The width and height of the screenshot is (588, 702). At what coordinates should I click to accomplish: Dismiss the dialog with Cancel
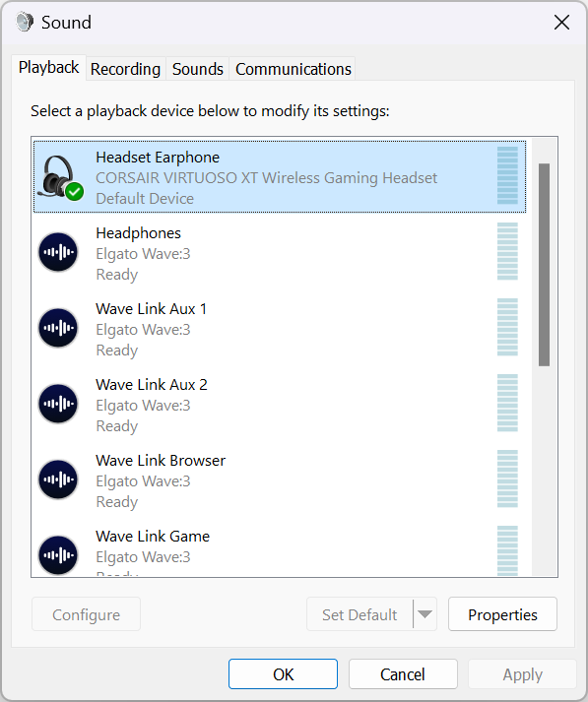click(x=403, y=673)
